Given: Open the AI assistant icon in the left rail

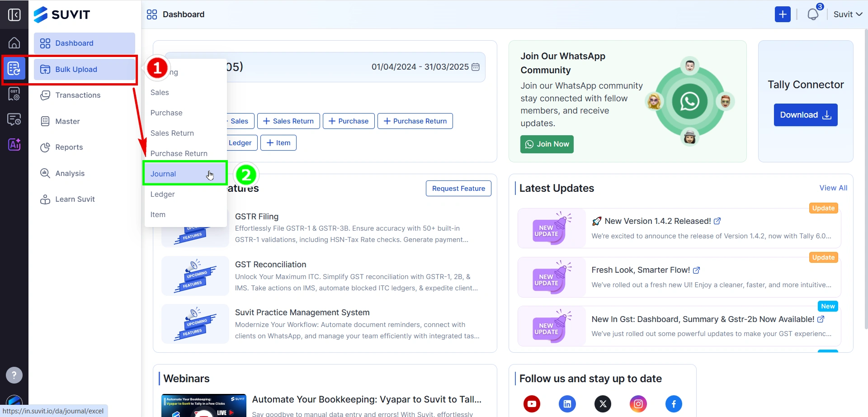Looking at the screenshot, I should [x=14, y=145].
